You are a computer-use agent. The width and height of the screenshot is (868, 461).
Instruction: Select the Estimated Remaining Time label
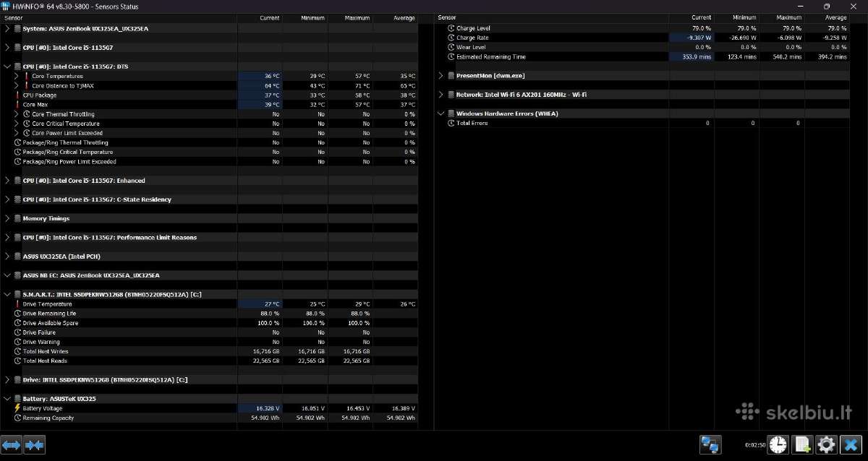491,56
